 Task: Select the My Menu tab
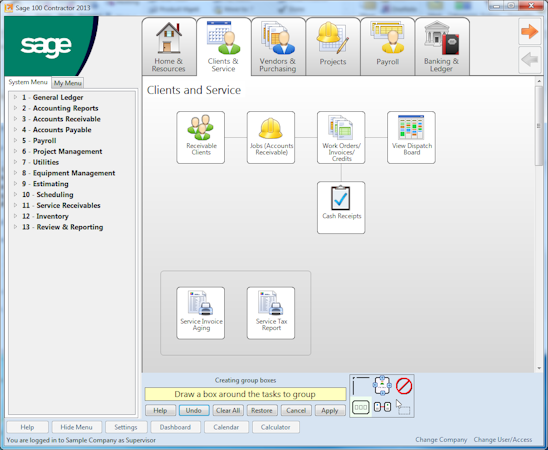68,83
